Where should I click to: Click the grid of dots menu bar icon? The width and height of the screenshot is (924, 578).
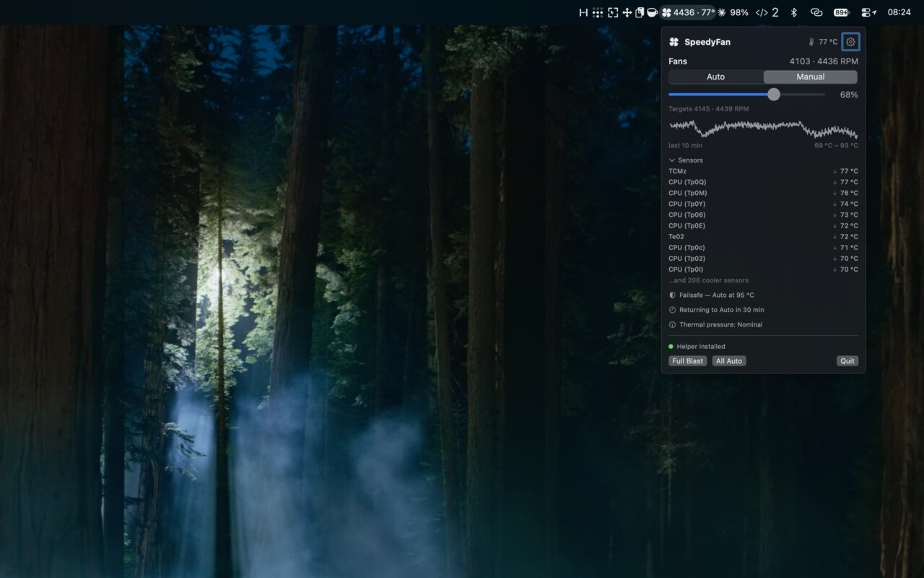click(598, 12)
